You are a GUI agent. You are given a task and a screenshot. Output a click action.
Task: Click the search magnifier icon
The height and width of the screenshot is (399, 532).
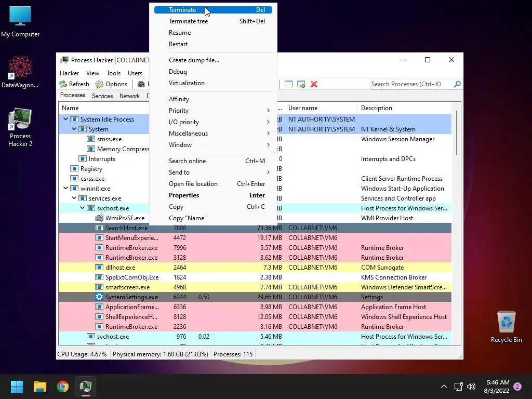click(457, 84)
